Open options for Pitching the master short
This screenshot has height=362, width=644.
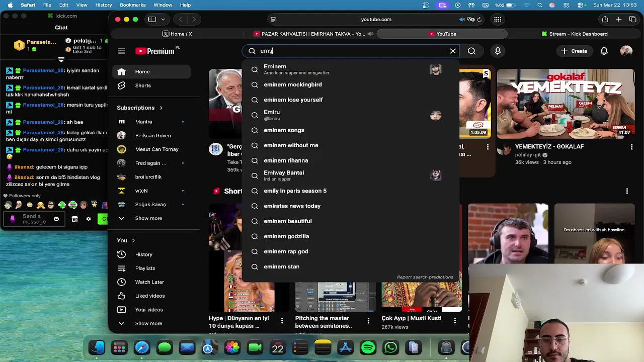click(368, 321)
